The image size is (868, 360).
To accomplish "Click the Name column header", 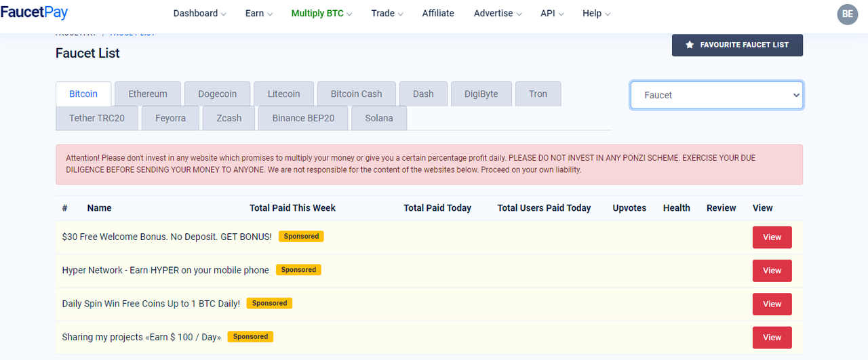I will click(99, 208).
